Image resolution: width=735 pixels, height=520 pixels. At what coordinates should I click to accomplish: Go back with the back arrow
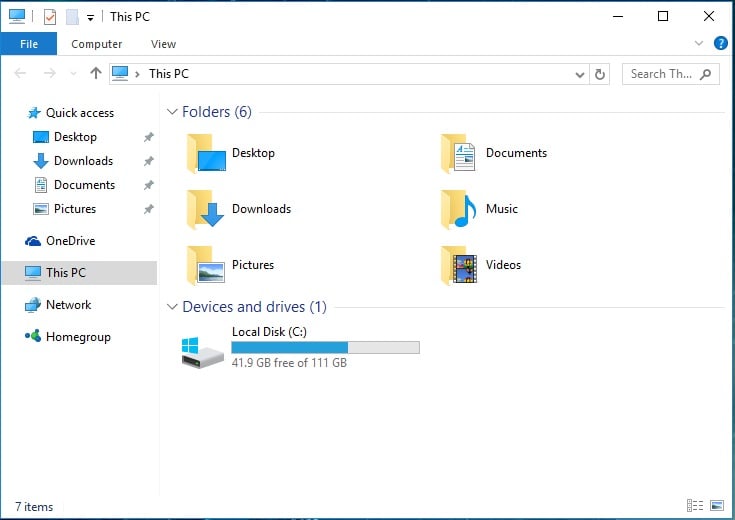coord(20,73)
